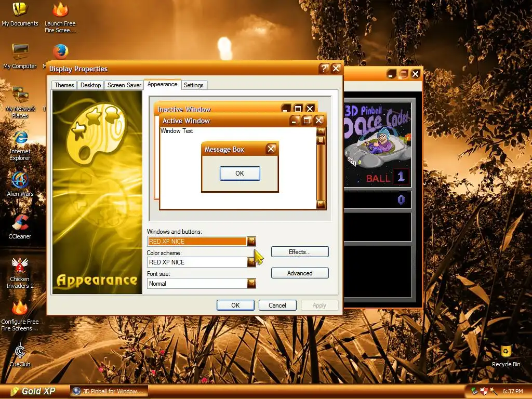Open My Network Places icon

[20, 102]
